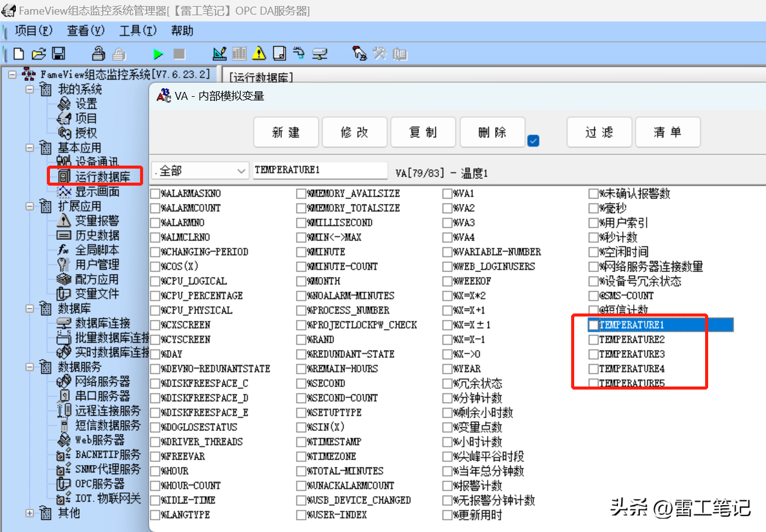
Task: Click the 新建 button
Action: [286, 133]
